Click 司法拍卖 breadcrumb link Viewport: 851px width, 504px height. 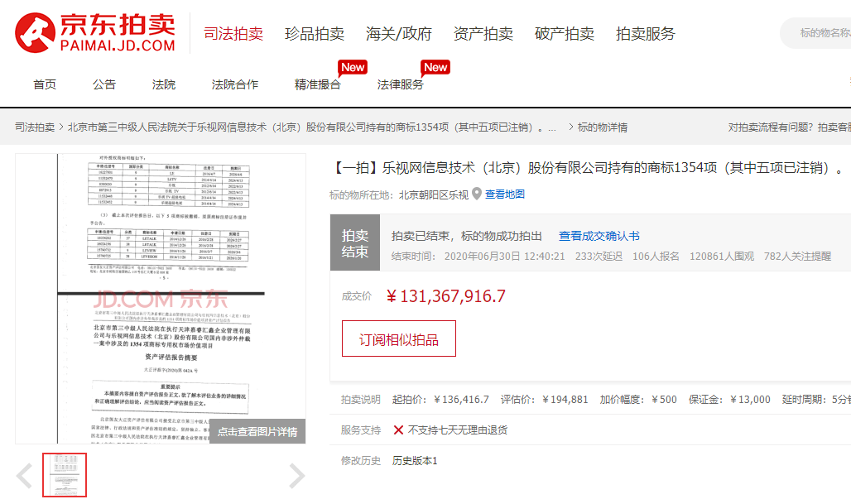[x=35, y=127]
